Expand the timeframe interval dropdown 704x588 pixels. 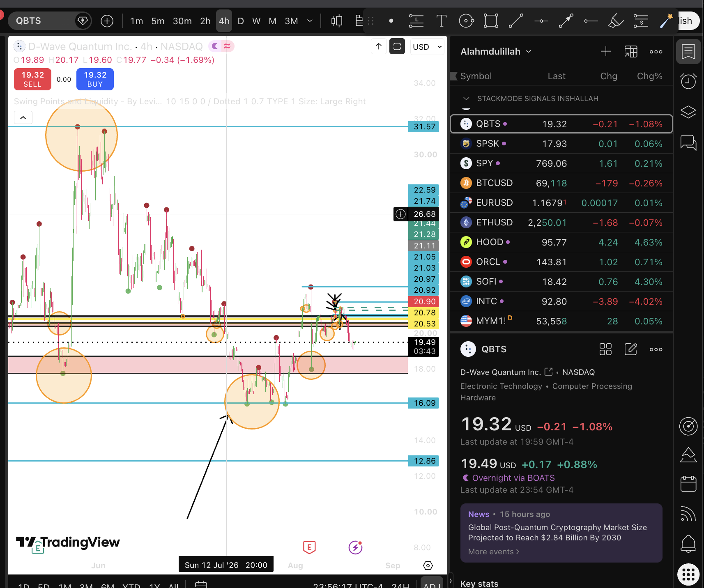[x=310, y=21]
